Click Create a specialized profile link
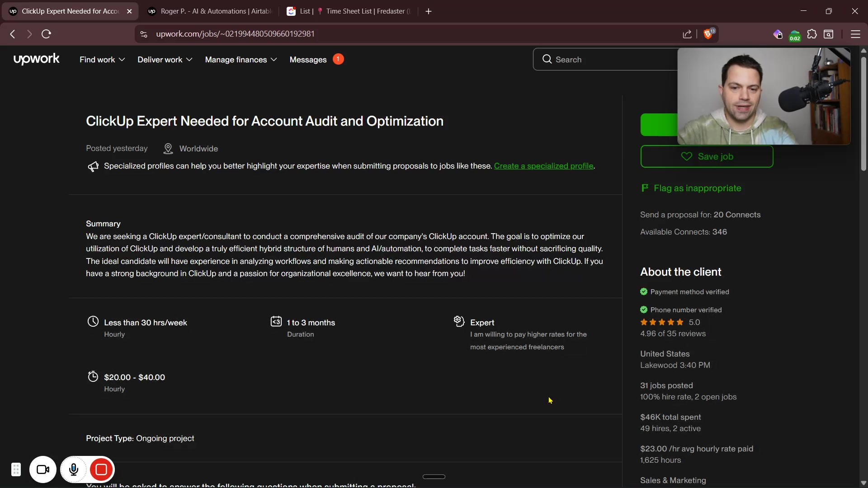 [x=543, y=166]
